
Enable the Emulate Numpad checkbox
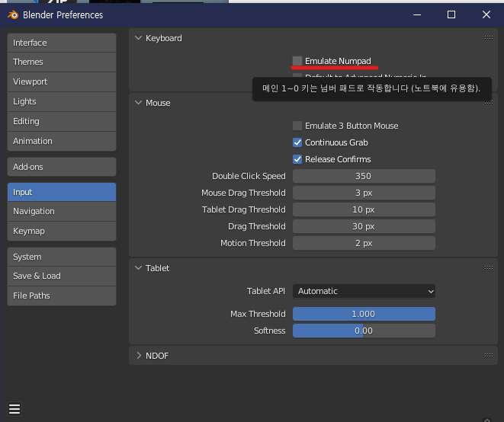coord(297,61)
